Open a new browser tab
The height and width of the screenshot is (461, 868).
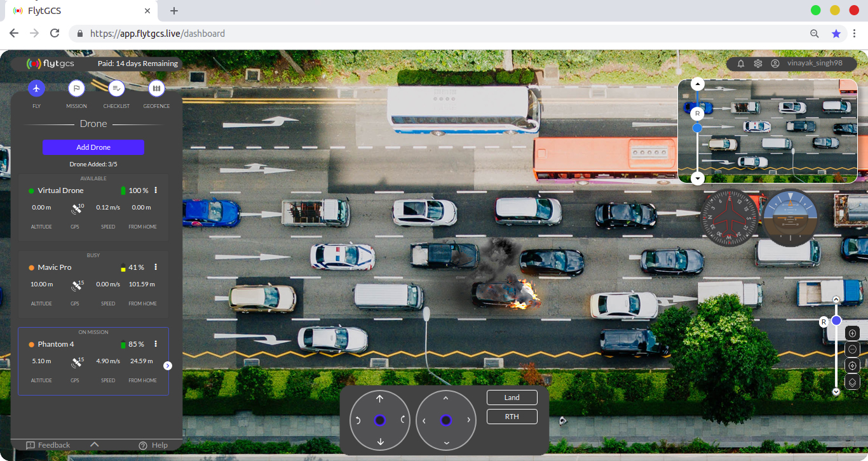(x=174, y=11)
